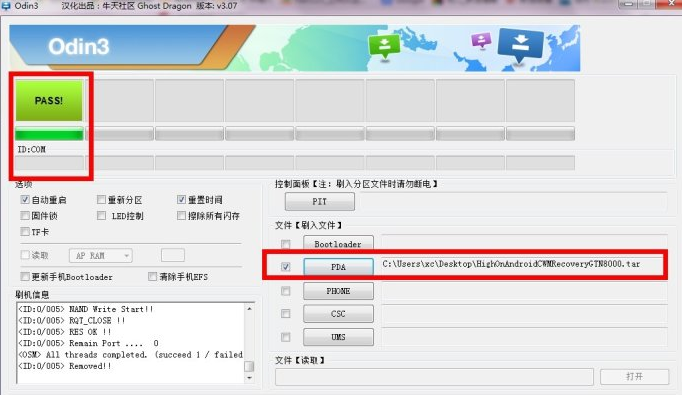Open the AP RAM dropdown
Viewport: 682px width, 395px height.
(x=100, y=255)
